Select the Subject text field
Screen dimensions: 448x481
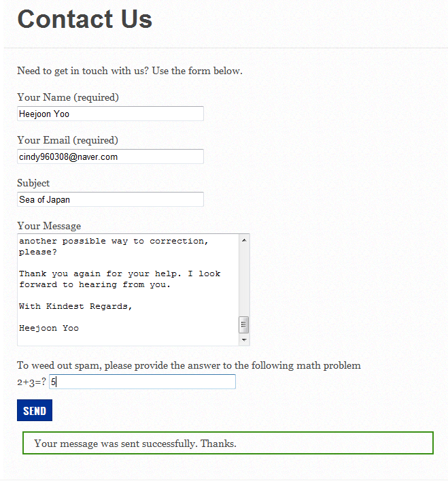coord(110,199)
